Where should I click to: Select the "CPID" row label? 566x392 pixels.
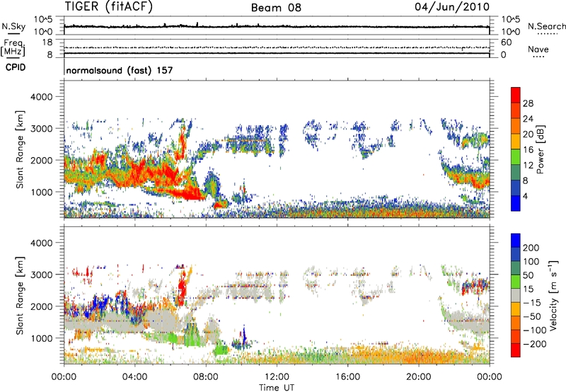tap(16, 67)
